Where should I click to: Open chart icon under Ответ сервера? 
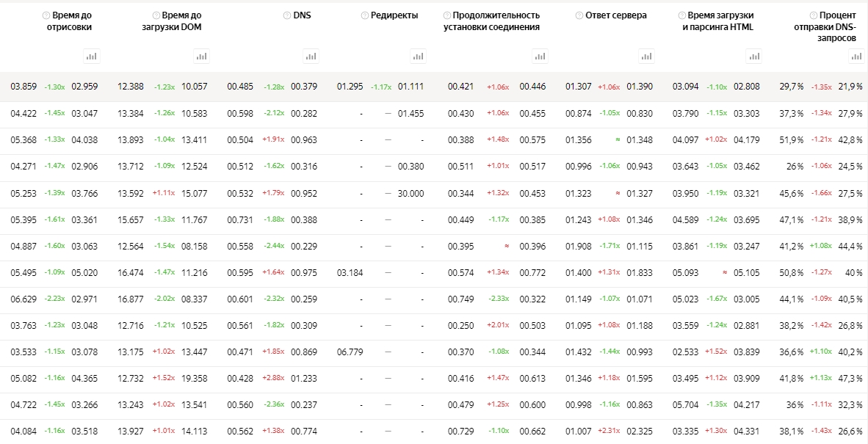click(646, 56)
